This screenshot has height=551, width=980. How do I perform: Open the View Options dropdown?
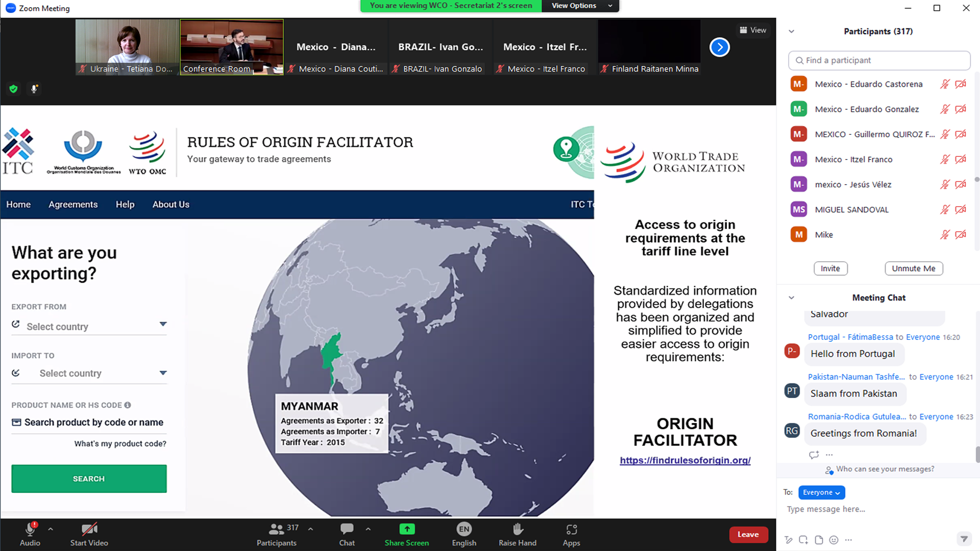581,6
